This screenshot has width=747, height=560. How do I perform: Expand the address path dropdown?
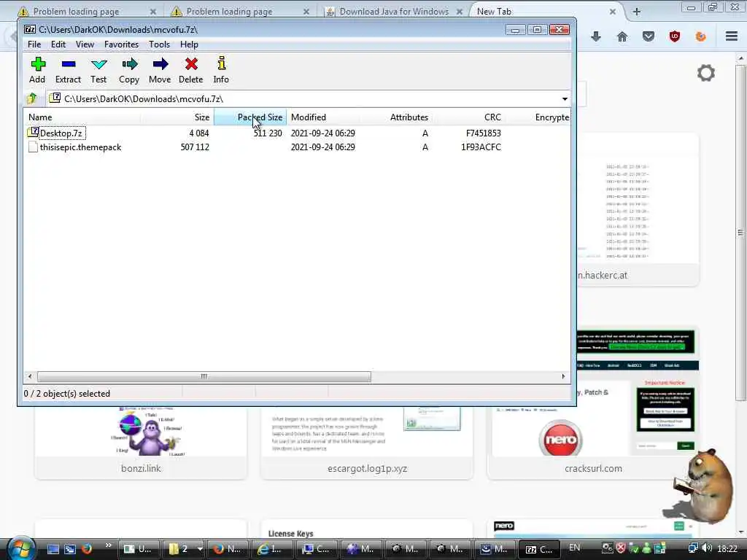(565, 99)
